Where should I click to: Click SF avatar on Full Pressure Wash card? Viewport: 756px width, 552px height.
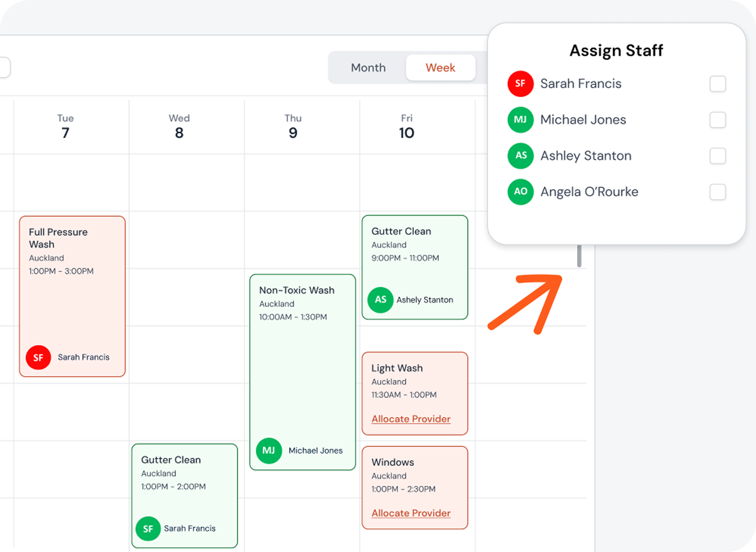tap(38, 357)
